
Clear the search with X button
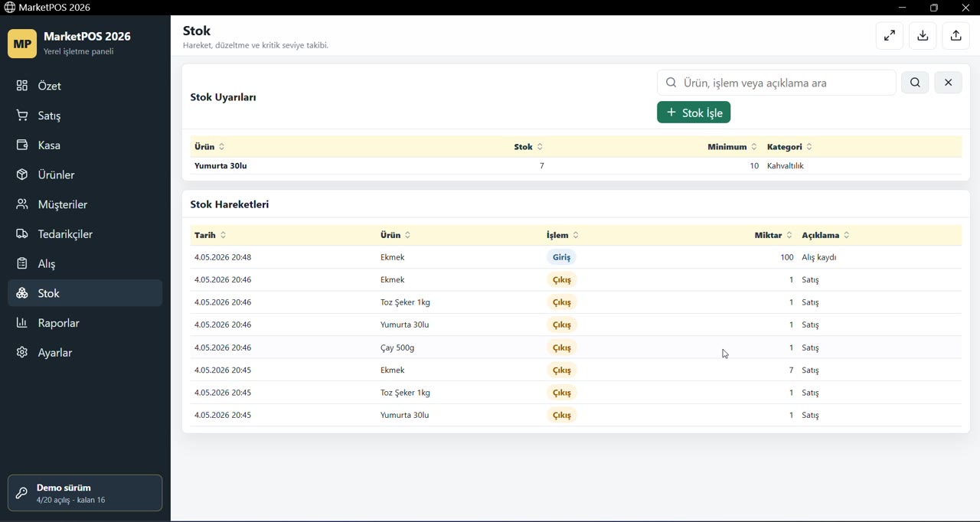(949, 83)
